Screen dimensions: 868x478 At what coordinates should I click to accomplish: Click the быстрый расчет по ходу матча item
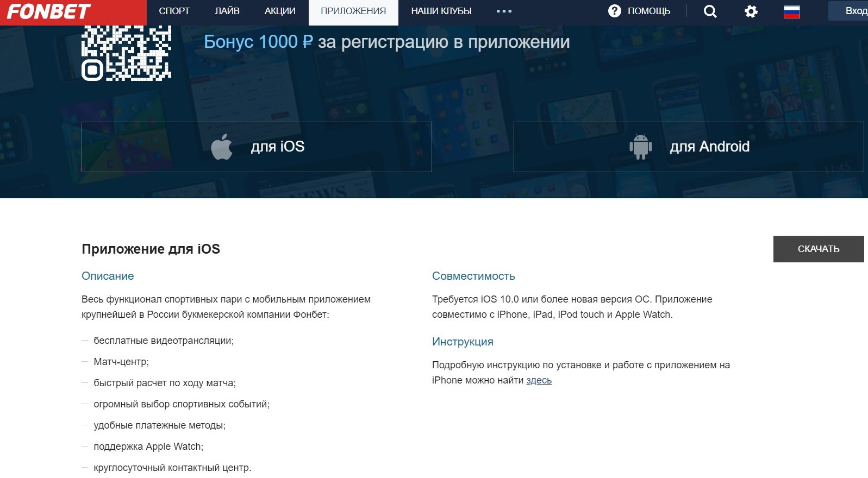pyautogui.click(x=165, y=383)
